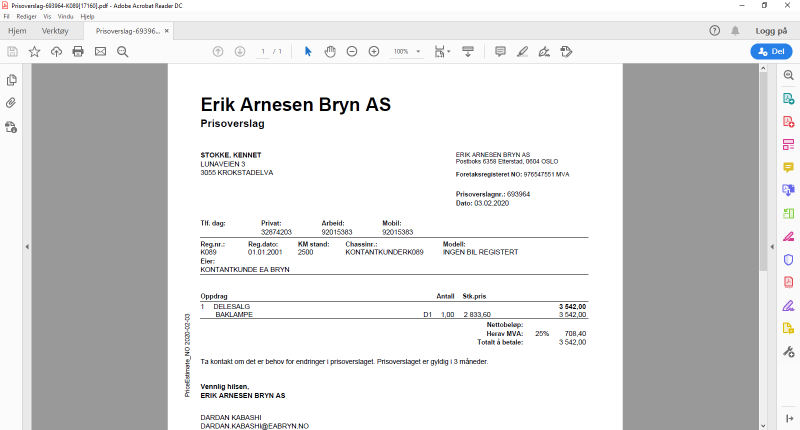Viewport: 800px width, 430px height.
Task: Click the zoom in plus icon
Action: click(x=374, y=51)
